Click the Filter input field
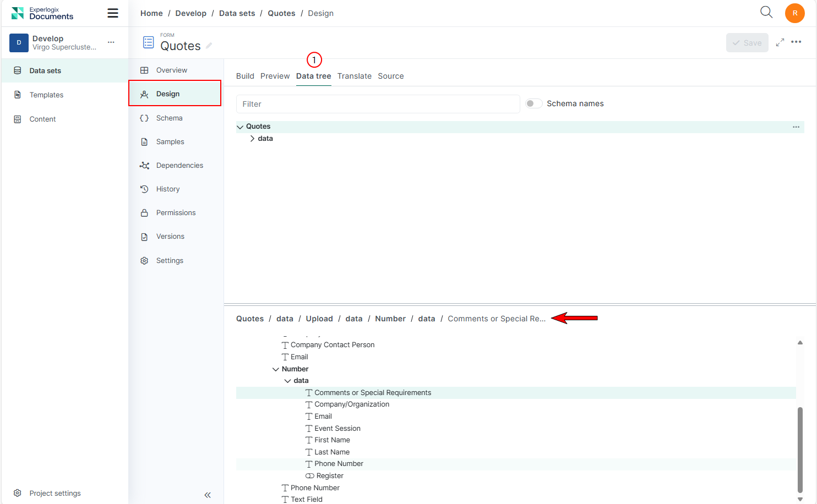 tap(378, 104)
